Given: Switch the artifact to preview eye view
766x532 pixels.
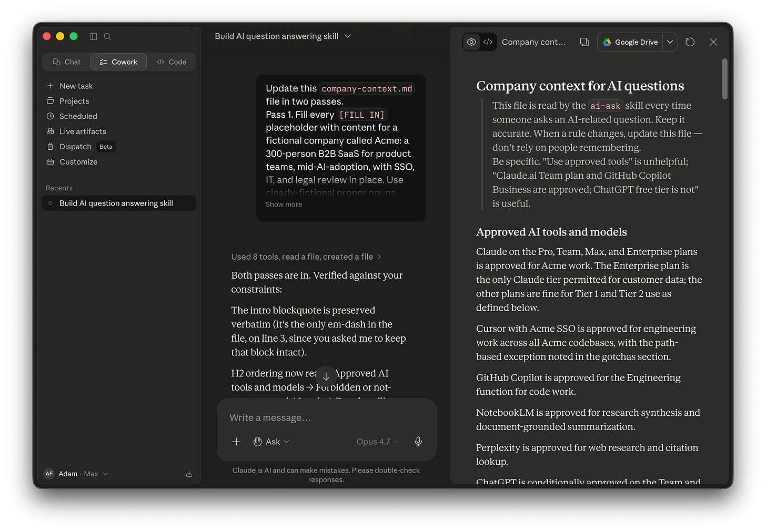Looking at the screenshot, I should (472, 42).
